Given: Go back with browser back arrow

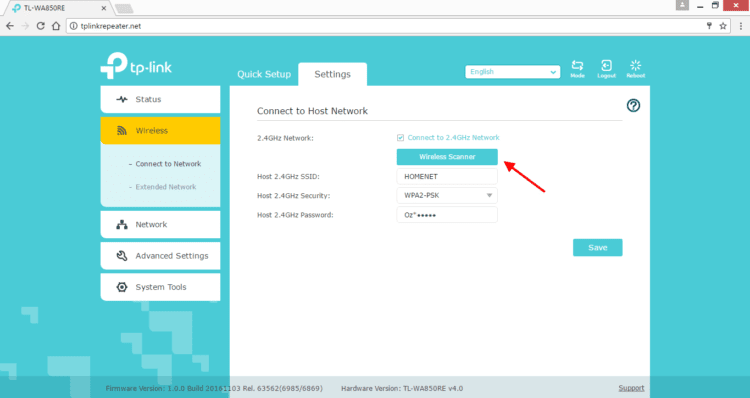Looking at the screenshot, I should pyautogui.click(x=10, y=26).
